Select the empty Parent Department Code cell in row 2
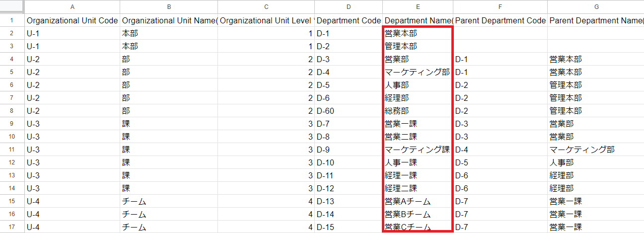The width and height of the screenshot is (644, 233). [500, 34]
